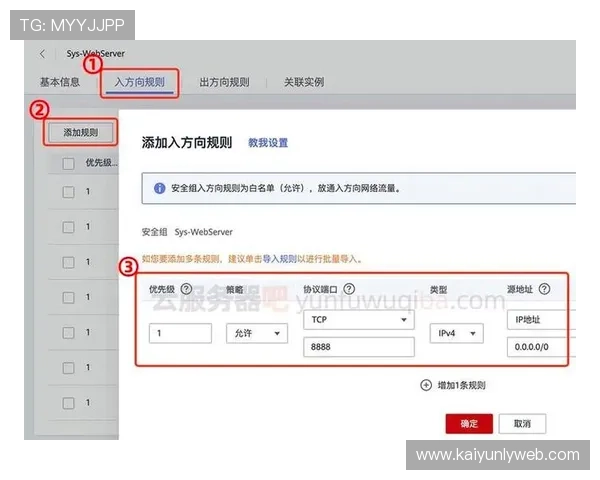The width and height of the screenshot is (600, 480).
Task: Check the seventh rule row checkbox
Action: 68,403
